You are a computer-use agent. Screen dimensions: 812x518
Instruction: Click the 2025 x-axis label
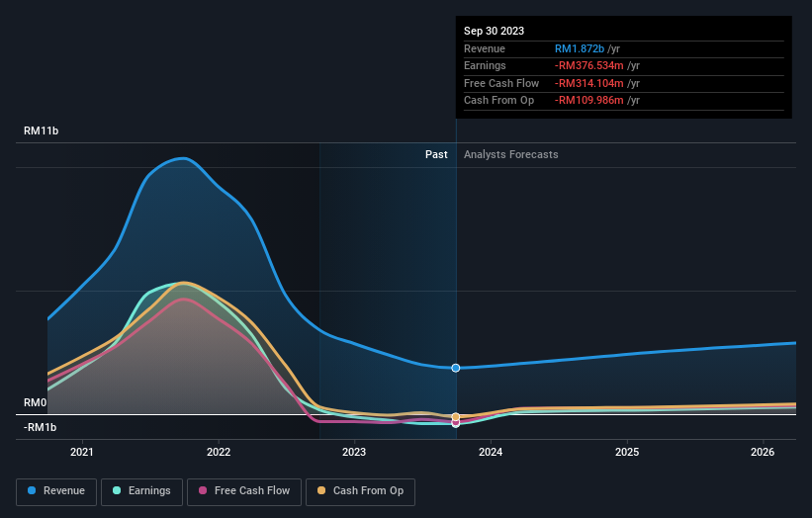627,452
